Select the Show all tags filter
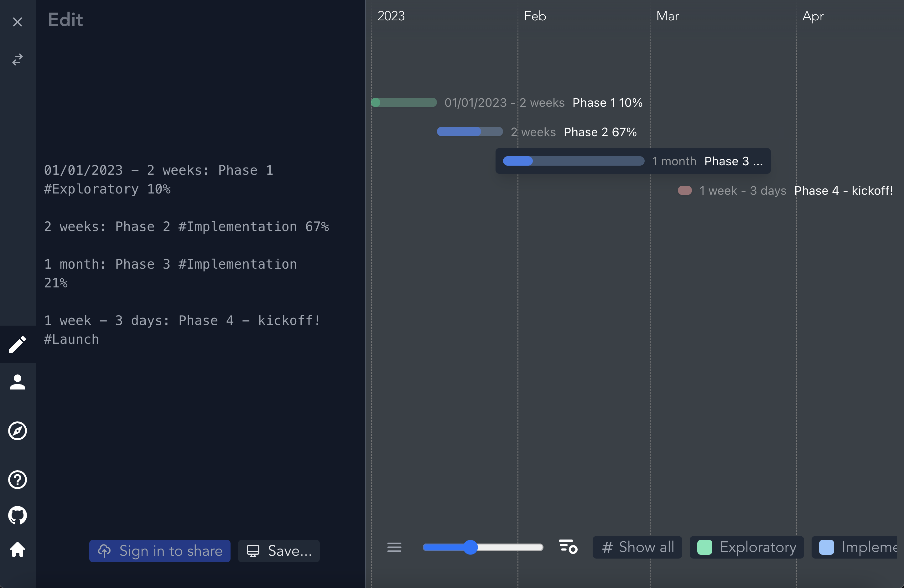904x588 pixels. (x=637, y=547)
